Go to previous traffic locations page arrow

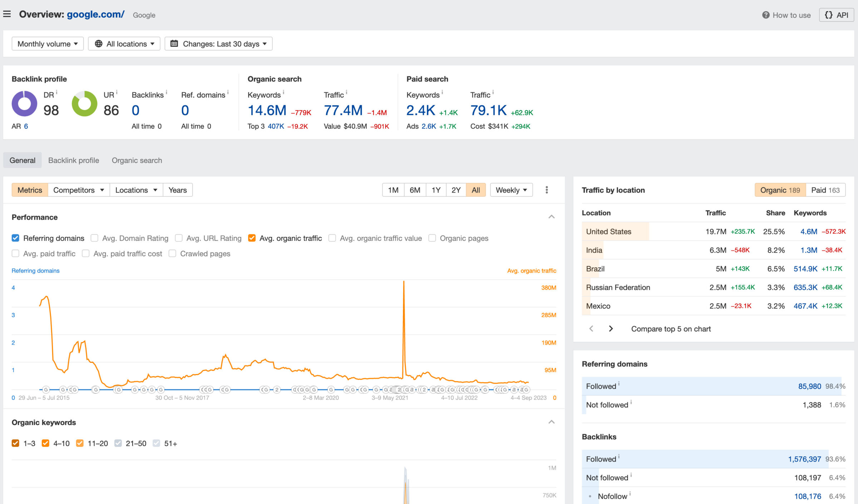pos(591,329)
